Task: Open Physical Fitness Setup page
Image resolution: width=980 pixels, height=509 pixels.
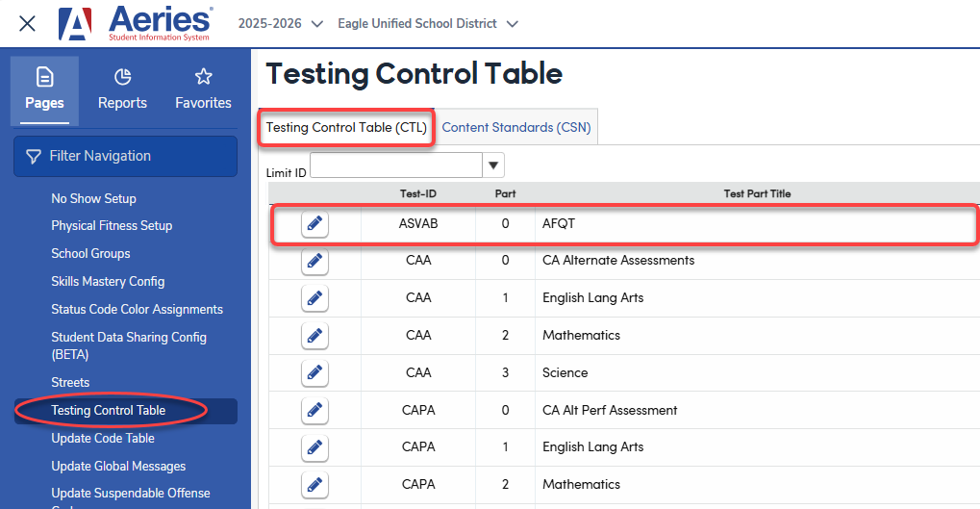Action: click(112, 226)
